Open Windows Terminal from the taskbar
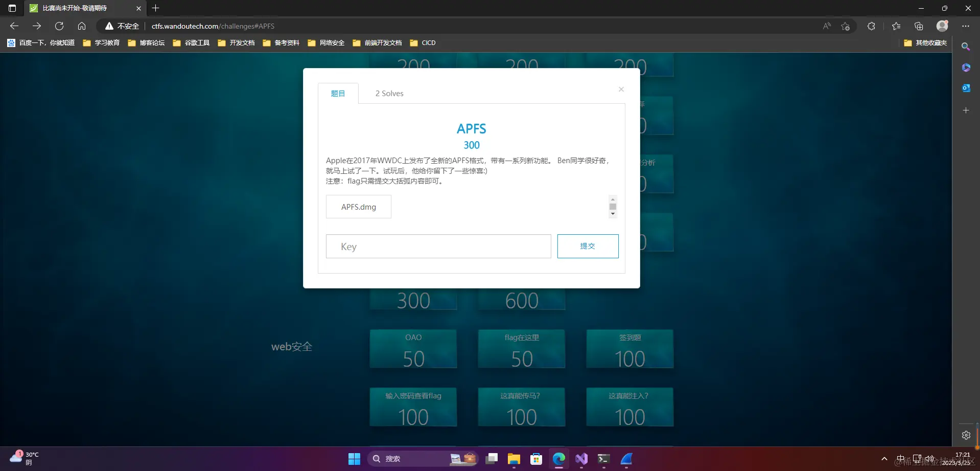Screen dimensions: 980x471 tap(603, 459)
